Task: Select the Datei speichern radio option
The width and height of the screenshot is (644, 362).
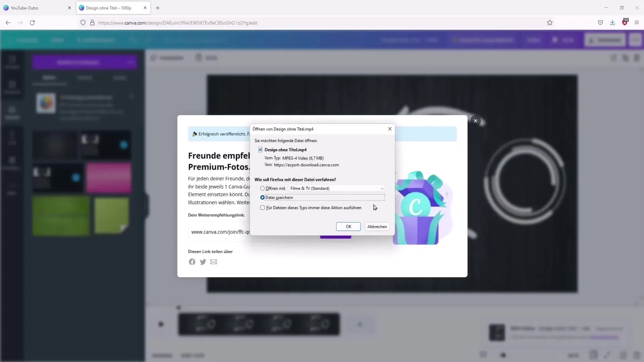Action: pyautogui.click(x=262, y=197)
